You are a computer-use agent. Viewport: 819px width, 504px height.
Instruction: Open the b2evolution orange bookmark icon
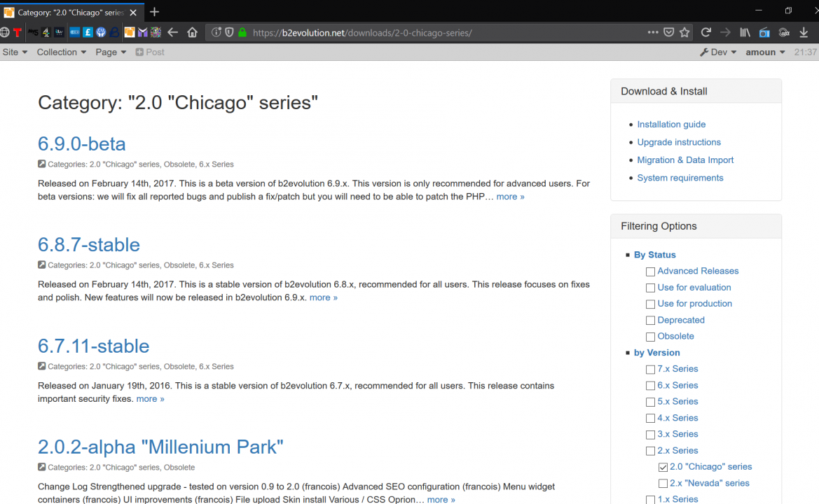tap(130, 32)
